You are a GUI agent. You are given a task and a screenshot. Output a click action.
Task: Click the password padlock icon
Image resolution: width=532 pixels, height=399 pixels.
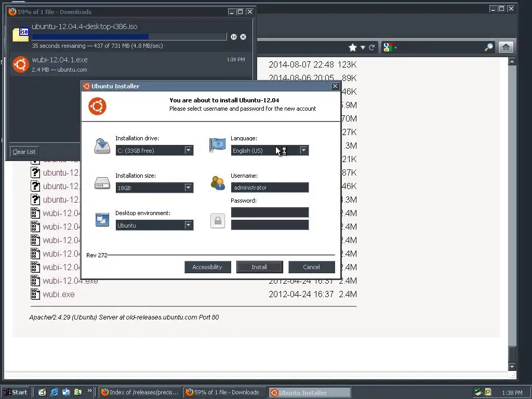(218, 221)
